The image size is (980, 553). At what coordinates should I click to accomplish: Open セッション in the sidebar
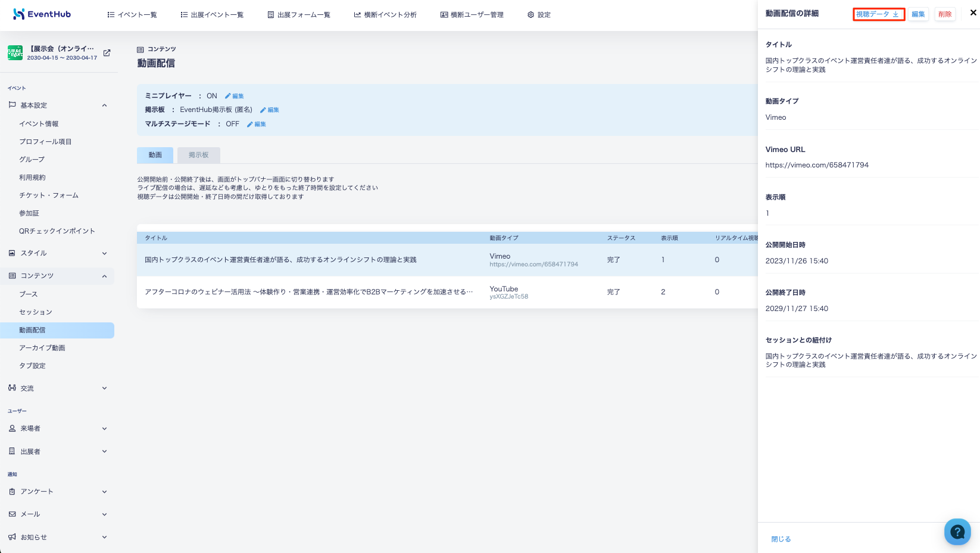coord(36,312)
